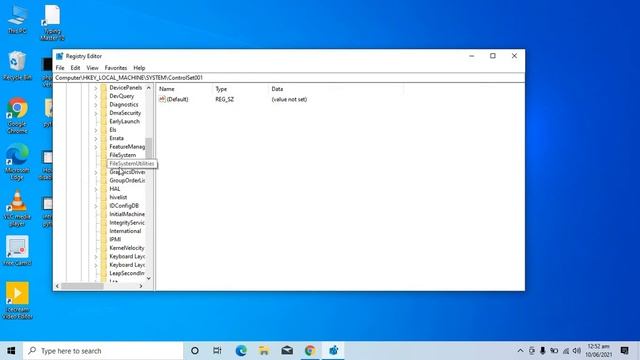Expand the HAL key
This screenshot has width=640, height=360.
pos(96,189)
